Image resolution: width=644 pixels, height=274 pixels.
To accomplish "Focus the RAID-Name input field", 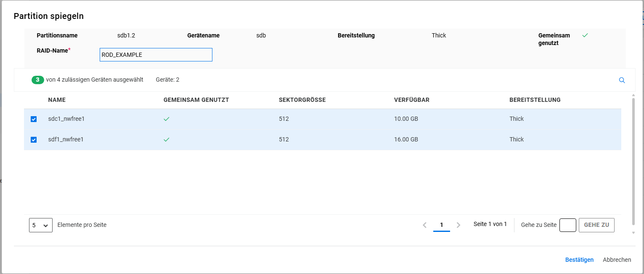I will coord(156,55).
